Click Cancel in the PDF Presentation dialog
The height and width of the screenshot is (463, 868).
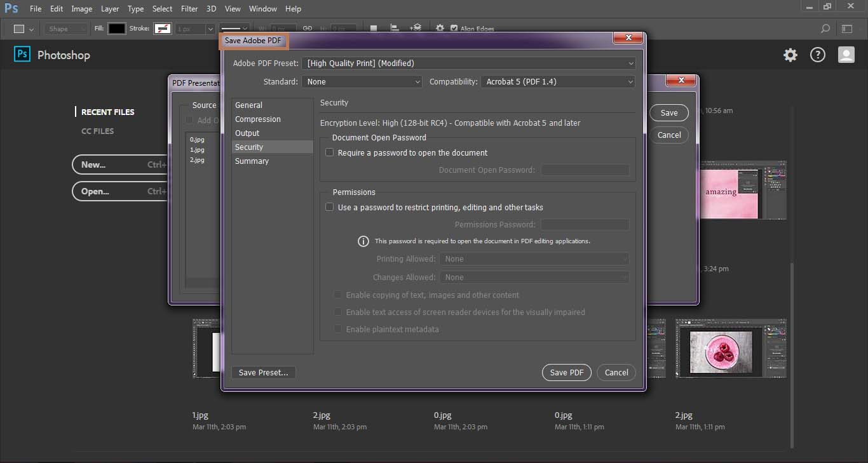point(669,135)
